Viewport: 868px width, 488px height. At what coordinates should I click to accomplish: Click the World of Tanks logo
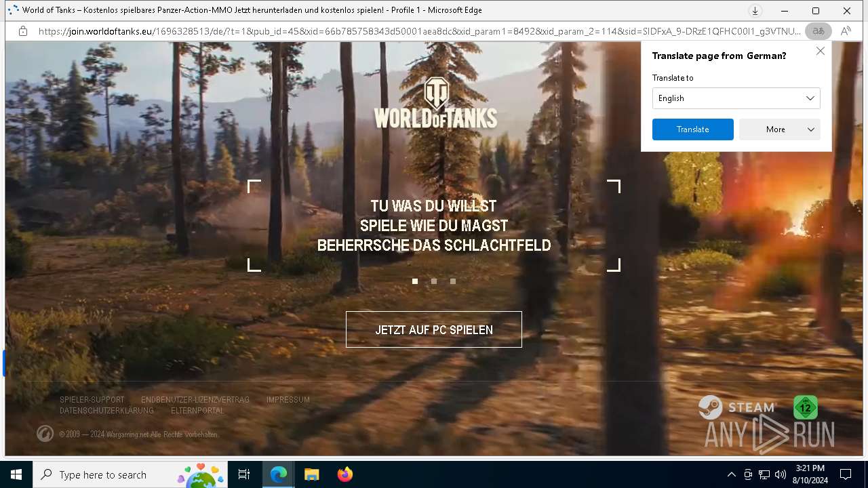point(435,103)
